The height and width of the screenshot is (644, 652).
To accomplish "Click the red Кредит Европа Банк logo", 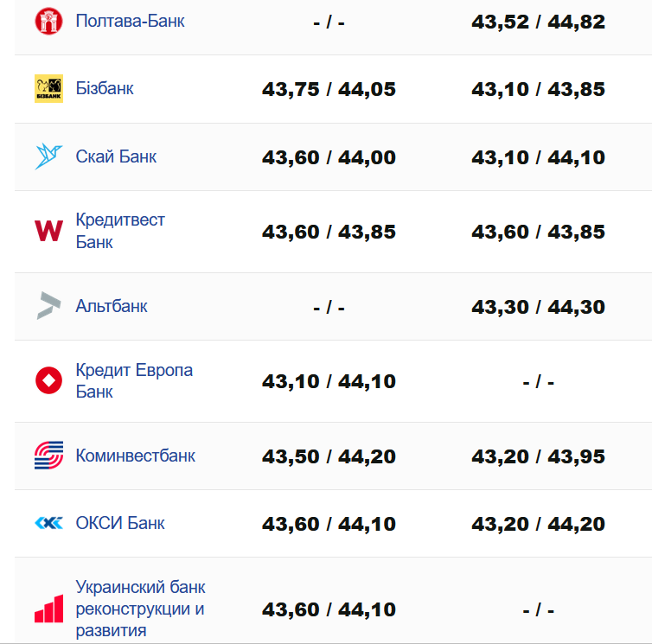I will coord(49,380).
